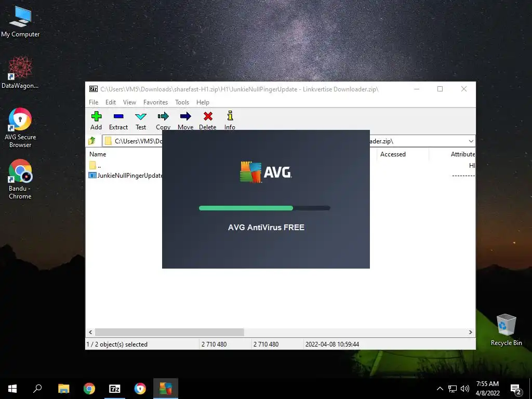This screenshot has width=532, height=399.
Task: Click the Test archive icon
Action: pos(141,121)
